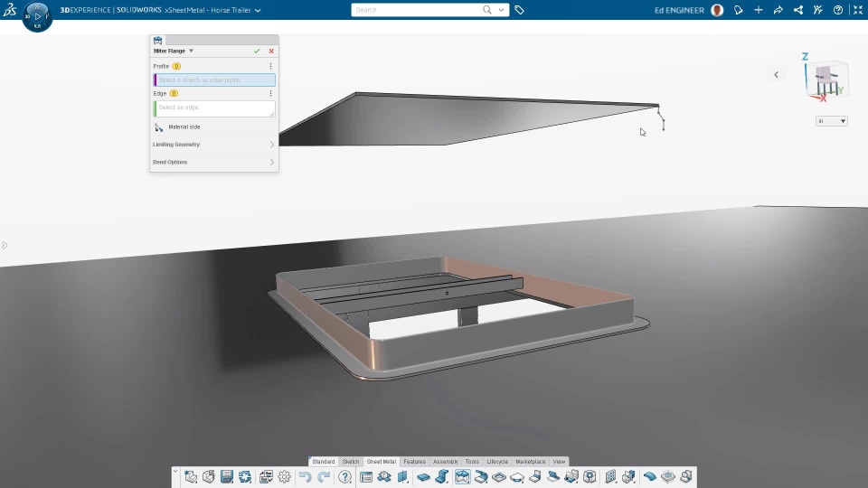Open the collaboration network share icon

click(x=798, y=10)
